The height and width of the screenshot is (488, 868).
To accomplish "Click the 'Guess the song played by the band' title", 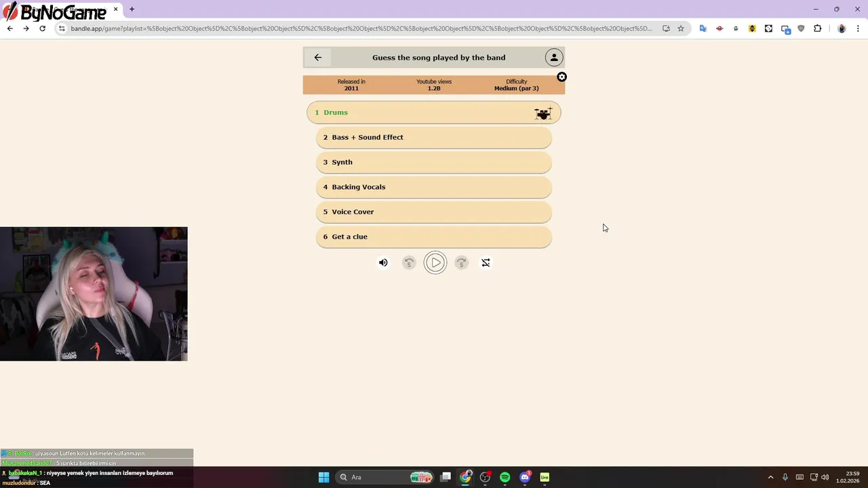I will click(x=439, y=58).
